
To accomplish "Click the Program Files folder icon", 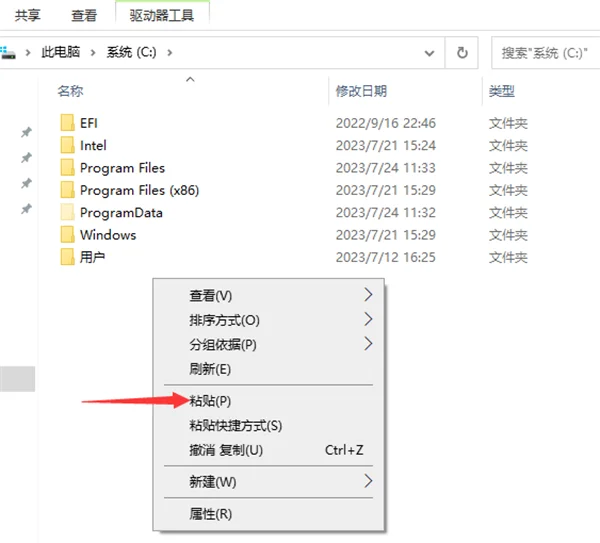I will (x=67, y=168).
